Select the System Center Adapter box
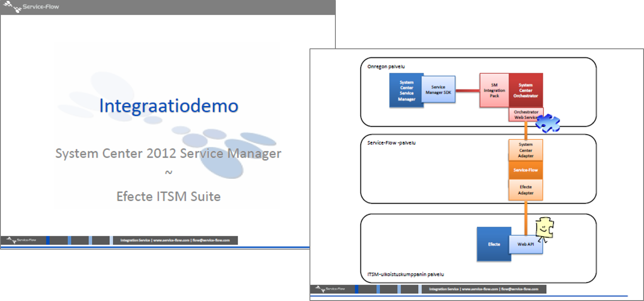 click(x=525, y=150)
